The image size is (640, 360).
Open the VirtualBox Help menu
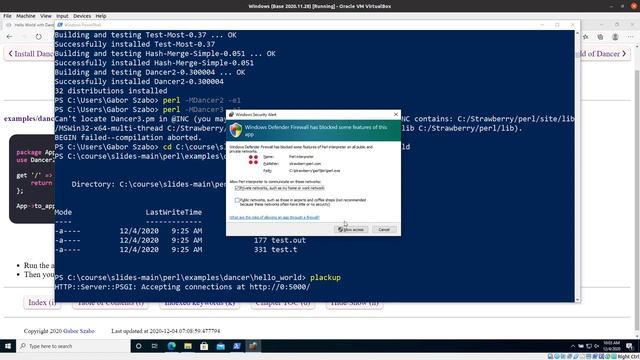pos(101,16)
